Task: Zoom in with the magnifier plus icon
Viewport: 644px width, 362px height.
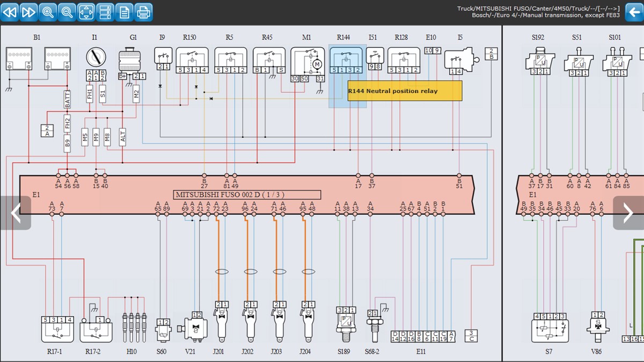Action: (48, 12)
